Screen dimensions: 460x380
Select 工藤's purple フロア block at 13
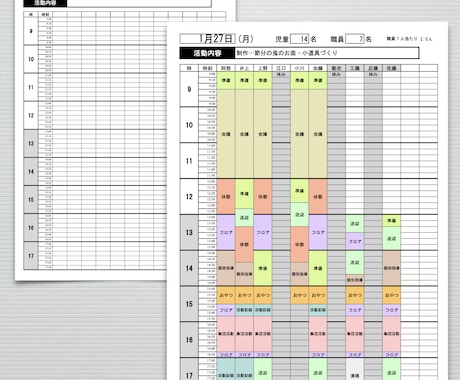click(x=355, y=241)
